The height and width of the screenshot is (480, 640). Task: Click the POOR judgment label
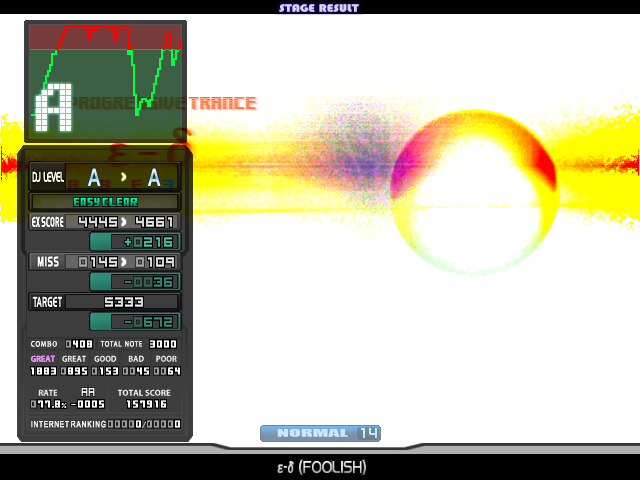click(166, 359)
